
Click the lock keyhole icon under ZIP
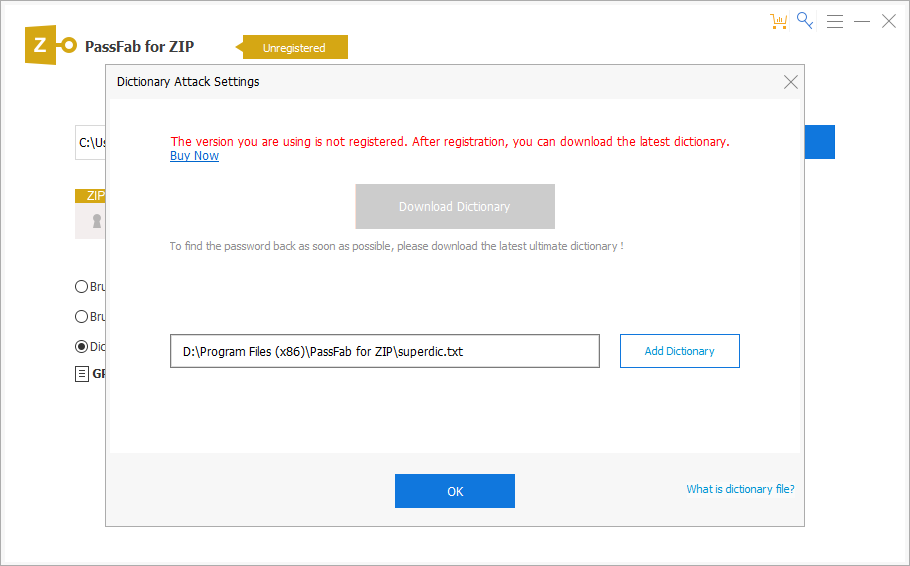[97, 221]
